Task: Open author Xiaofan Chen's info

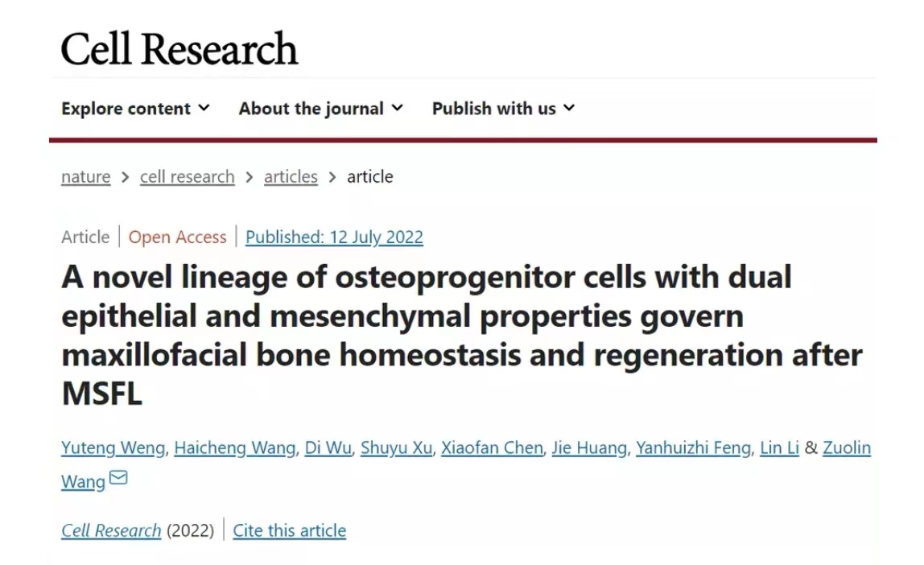Action: (492, 448)
